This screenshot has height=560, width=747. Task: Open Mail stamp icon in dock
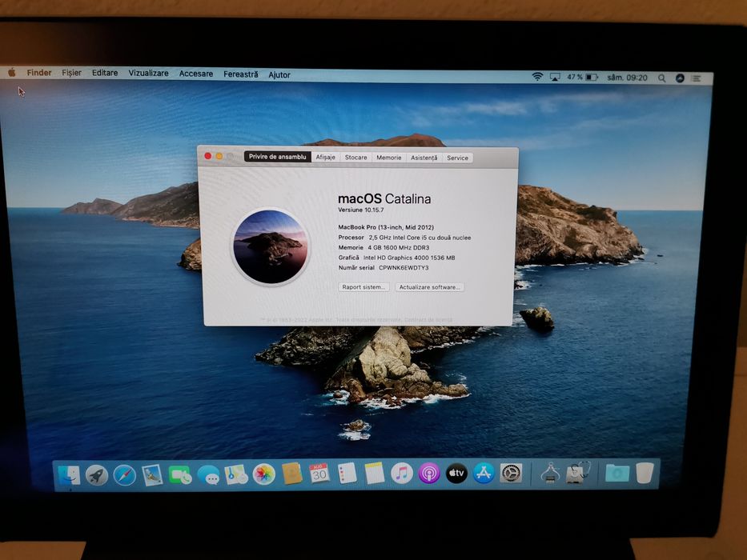[x=152, y=475]
